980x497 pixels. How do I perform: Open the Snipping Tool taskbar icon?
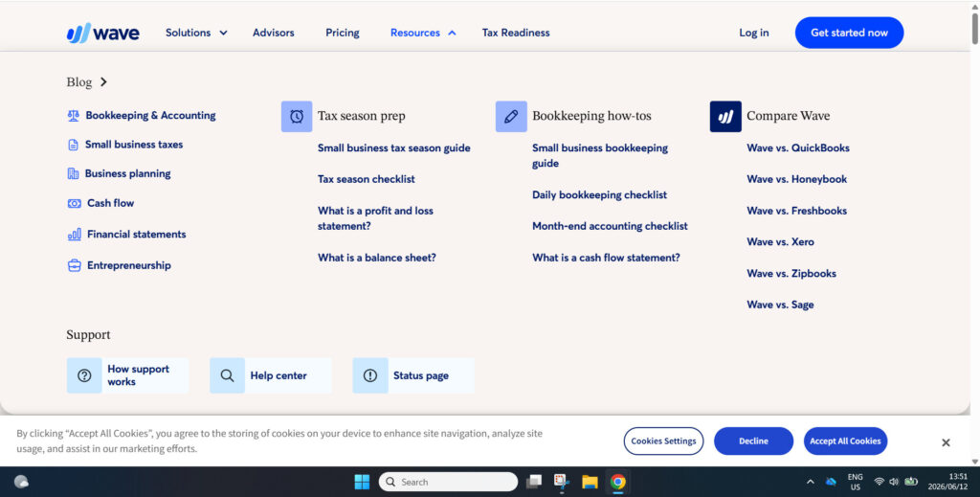(561, 482)
